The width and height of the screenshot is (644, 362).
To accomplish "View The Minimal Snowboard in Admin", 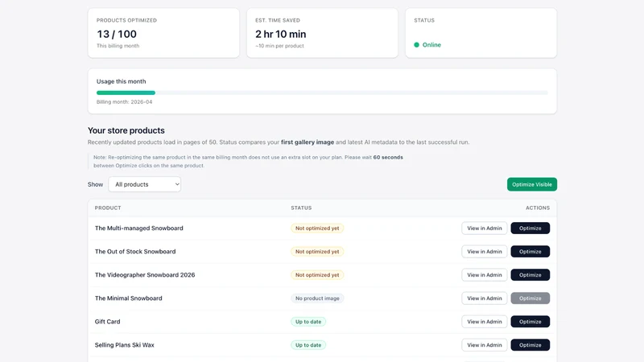I will pos(485,298).
